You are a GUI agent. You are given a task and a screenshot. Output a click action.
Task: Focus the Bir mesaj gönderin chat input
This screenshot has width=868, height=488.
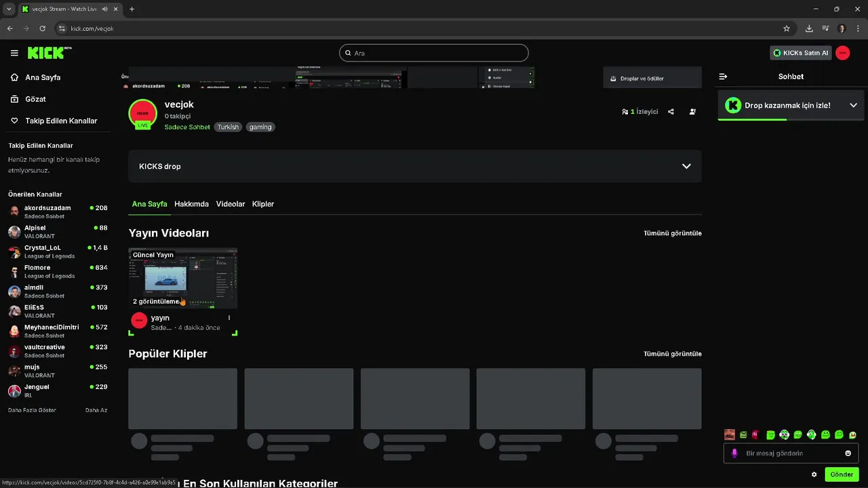pos(792,453)
